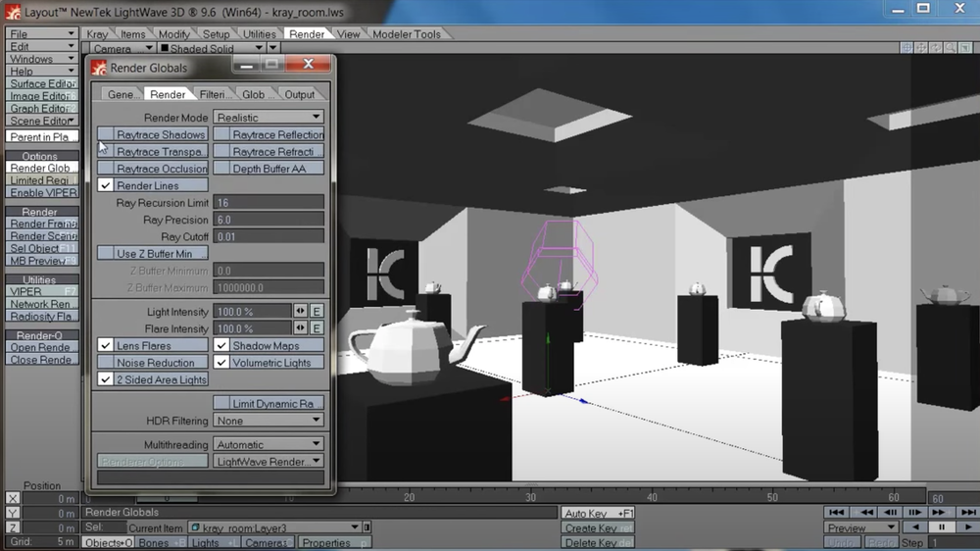Pause the animation playback

(x=941, y=527)
